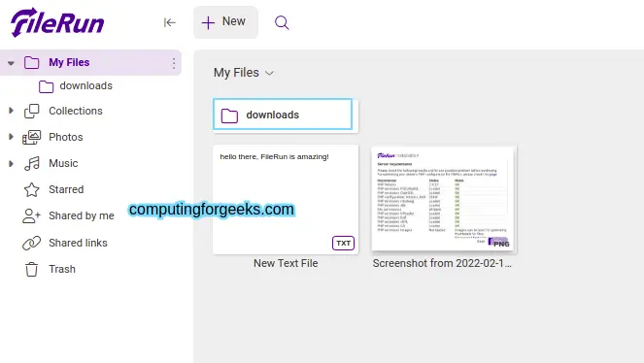Collapse the sidebar with the arrow icon

click(x=170, y=22)
